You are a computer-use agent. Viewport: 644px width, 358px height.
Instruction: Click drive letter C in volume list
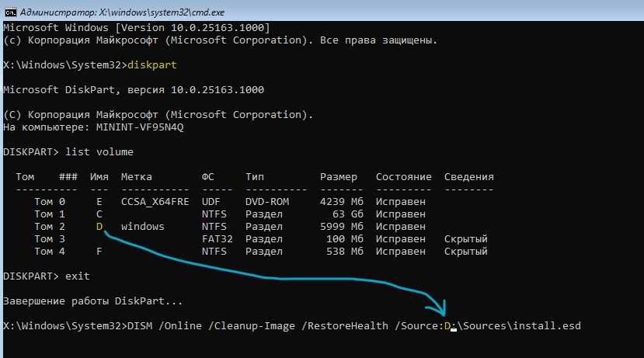click(x=99, y=214)
